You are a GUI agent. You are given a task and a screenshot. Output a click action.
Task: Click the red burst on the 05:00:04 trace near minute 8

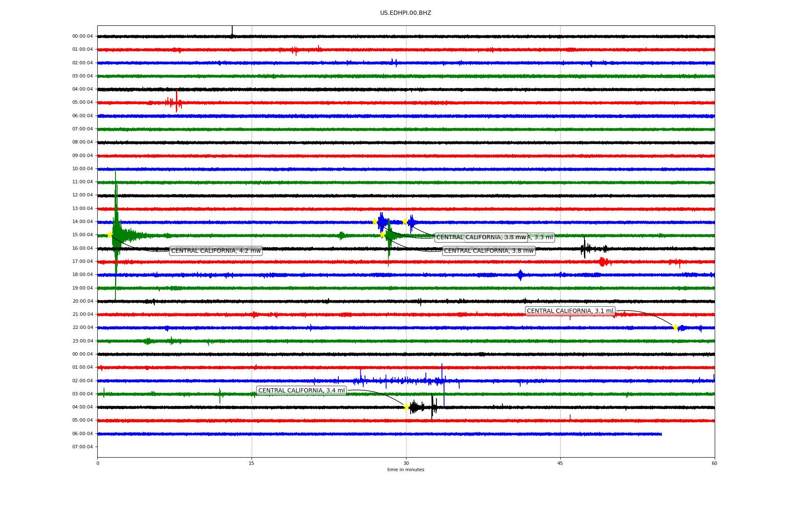[x=176, y=102]
